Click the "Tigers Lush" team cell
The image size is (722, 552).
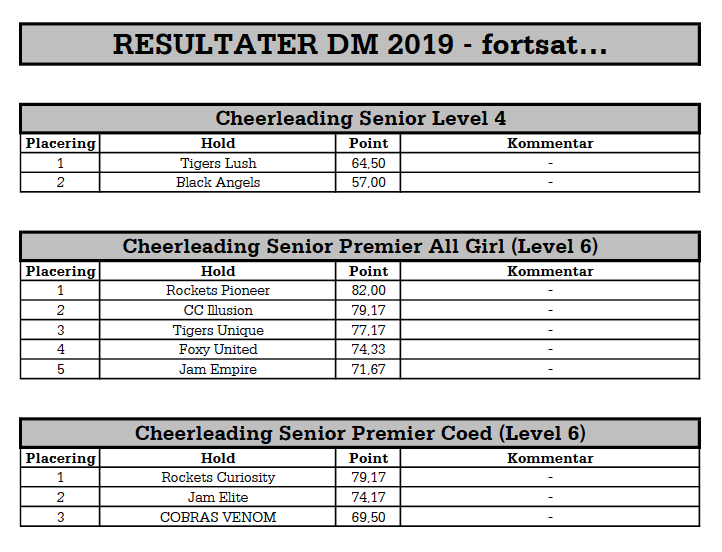(218, 163)
